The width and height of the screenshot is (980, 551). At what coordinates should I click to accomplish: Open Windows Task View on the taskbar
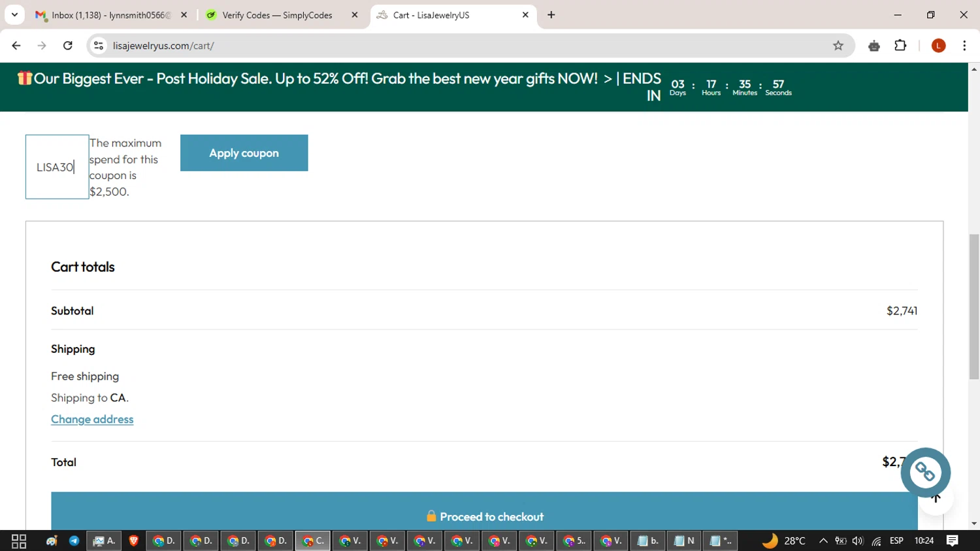pyautogui.click(x=19, y=541)
